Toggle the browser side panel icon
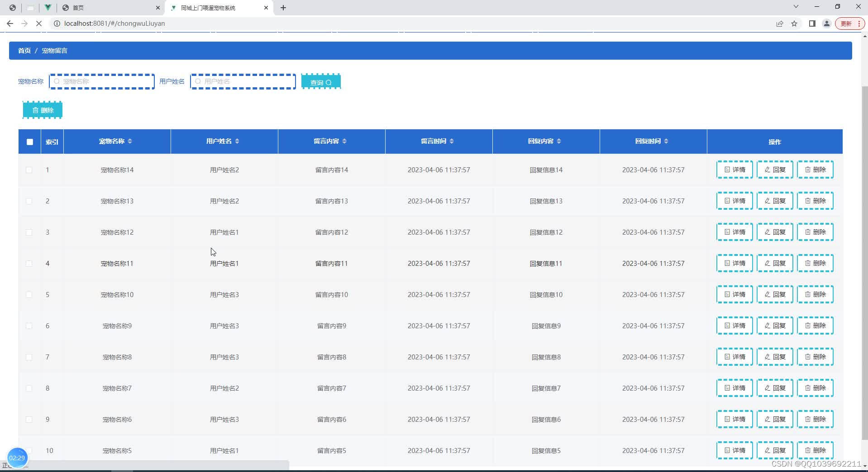The height and width of the screenshot is (472, 868). pyautogui.click(x=812, y=24)
